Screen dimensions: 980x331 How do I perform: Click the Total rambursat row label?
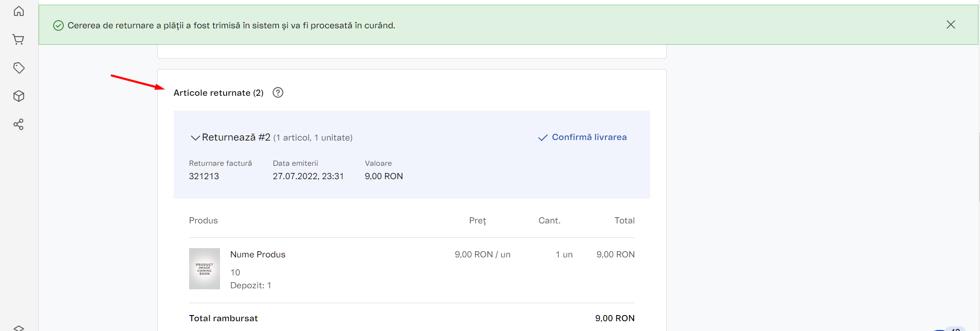pyautogui.click(x=224, y=318)
